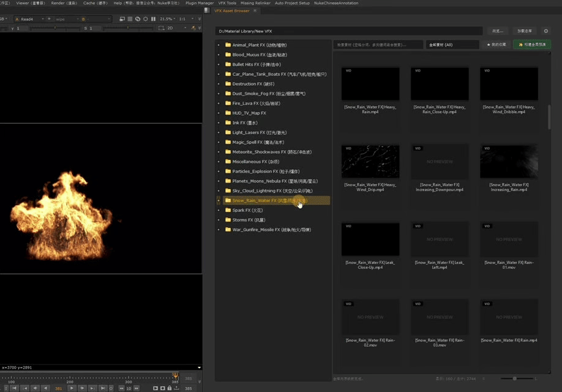
Task: Click the play forward button in timeline
Action: pos(72,388)
